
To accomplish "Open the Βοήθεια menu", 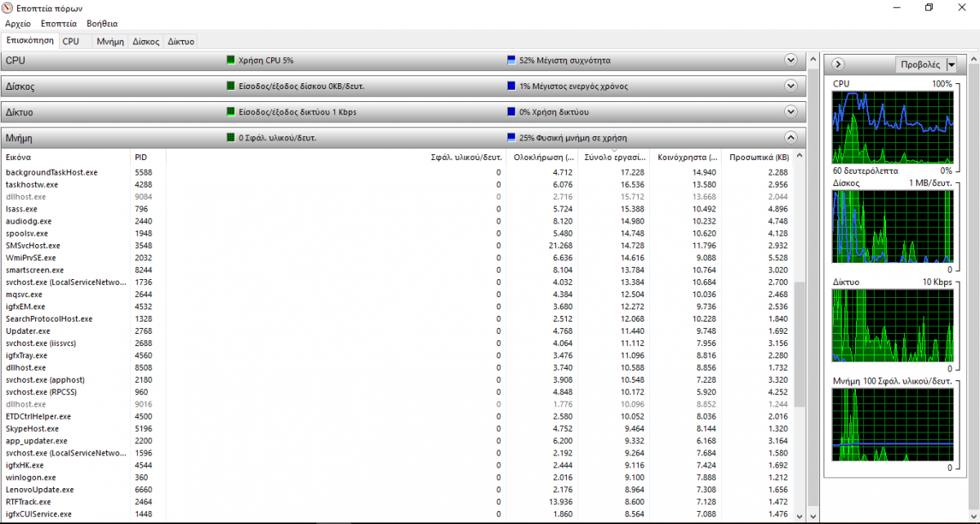I will pyautogui.click(x=102, y=24).
